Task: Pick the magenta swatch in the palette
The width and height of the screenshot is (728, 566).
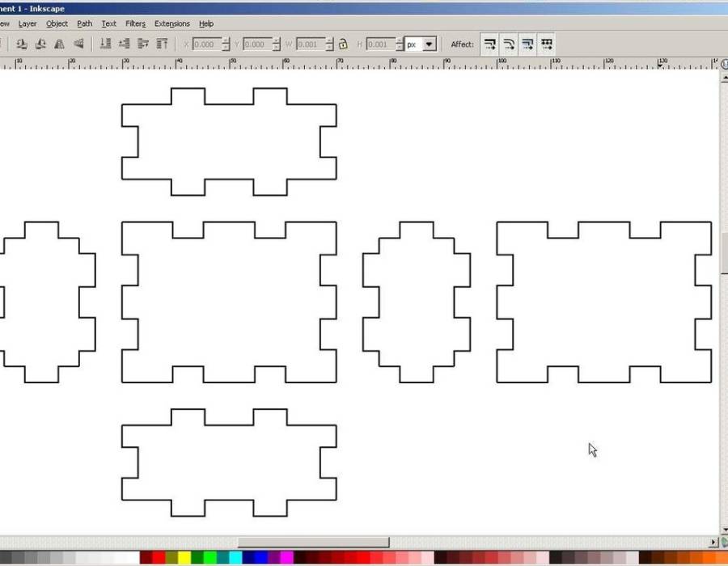Action: pyautogui.click(x=286, y=558)
